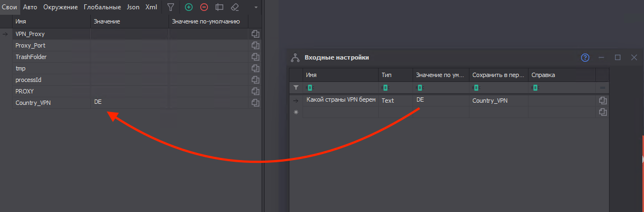This screenshot has width=644, height=212.
Task: Select the tmp variable name
Action: click(21, 68)
